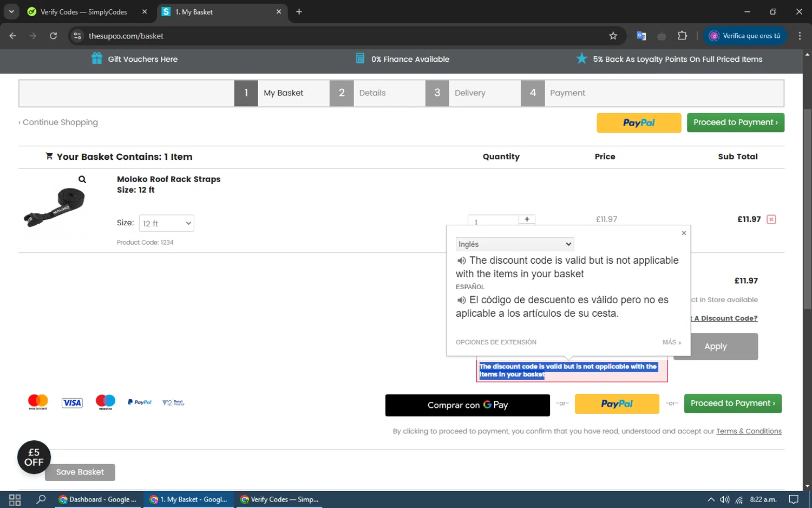
Task: Click the Mastercard payment logo
Action: tap(38, 402)
